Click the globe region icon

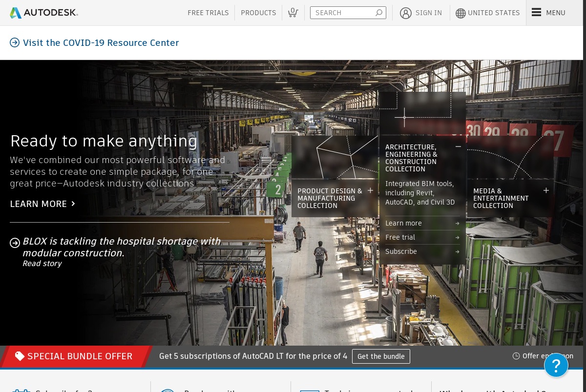pos(460,13)
